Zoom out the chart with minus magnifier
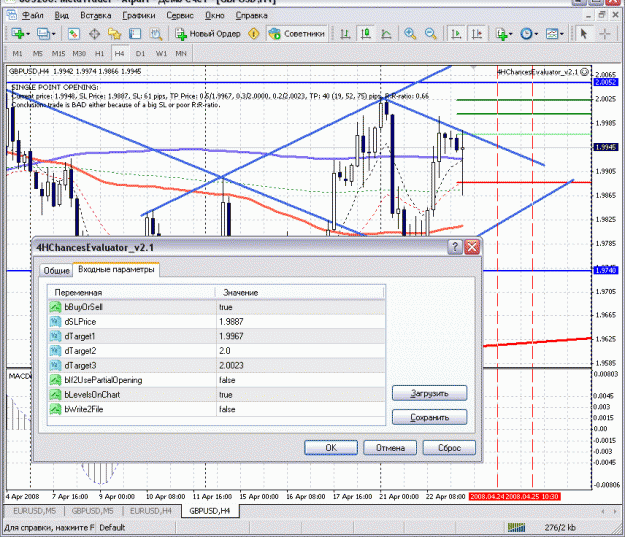 click(x=430, y=34)
